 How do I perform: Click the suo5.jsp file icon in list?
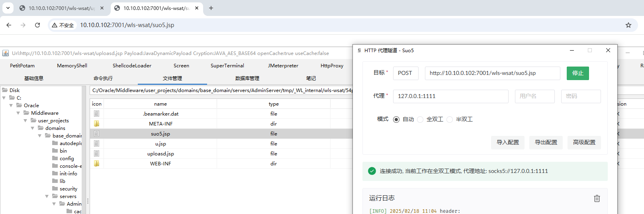click(x=97, y=134)
